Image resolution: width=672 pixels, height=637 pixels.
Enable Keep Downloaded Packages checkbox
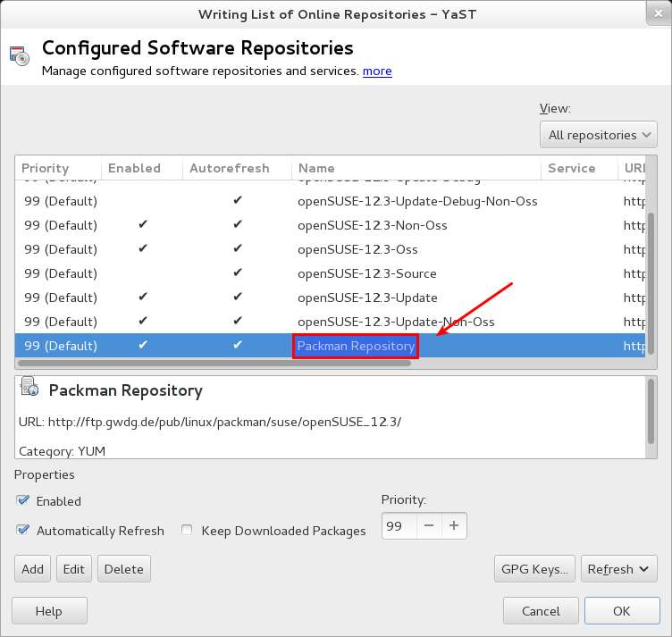pos(187,530)
